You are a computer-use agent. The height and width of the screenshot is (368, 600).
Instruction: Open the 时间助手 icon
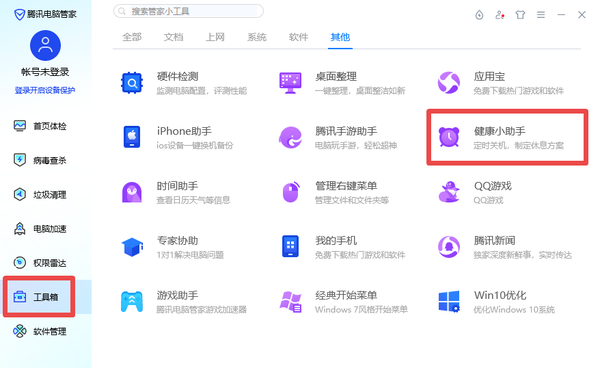click(x=132, y=192)
